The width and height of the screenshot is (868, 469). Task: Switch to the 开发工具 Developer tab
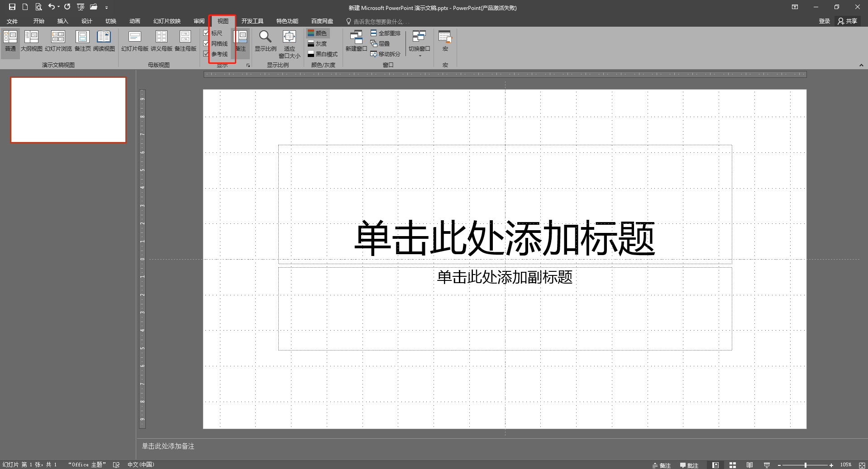(252, 21)
